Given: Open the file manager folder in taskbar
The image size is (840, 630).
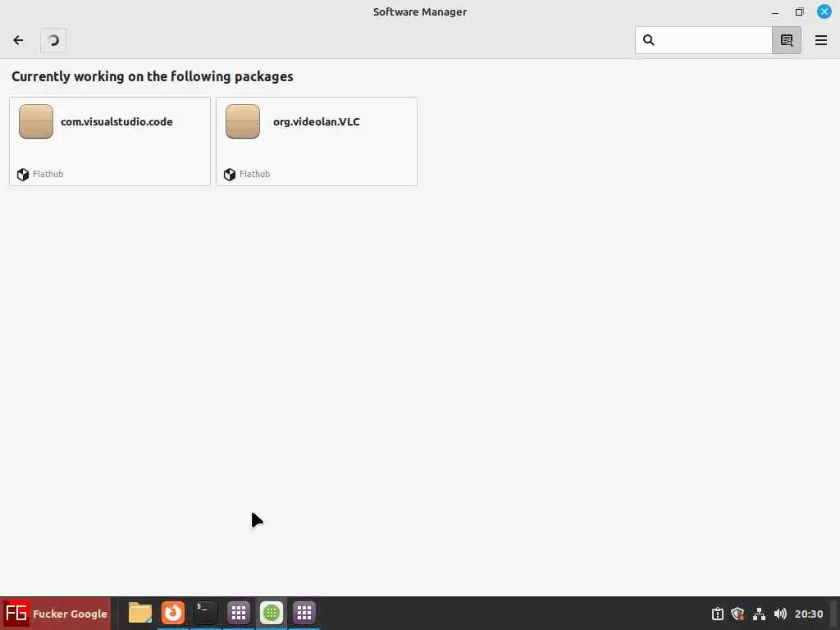Looking at the screenshot, I should (139, 613).
